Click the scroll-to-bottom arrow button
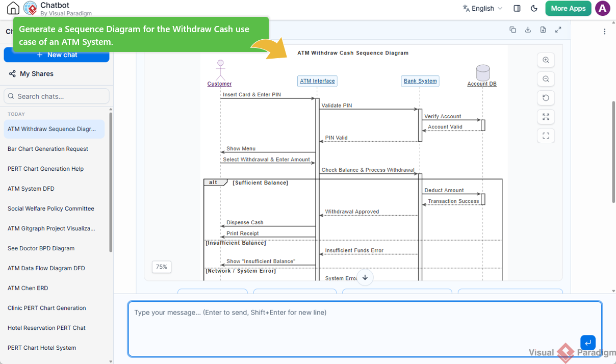This screenshot has height=364, width=616. [365, 277]
